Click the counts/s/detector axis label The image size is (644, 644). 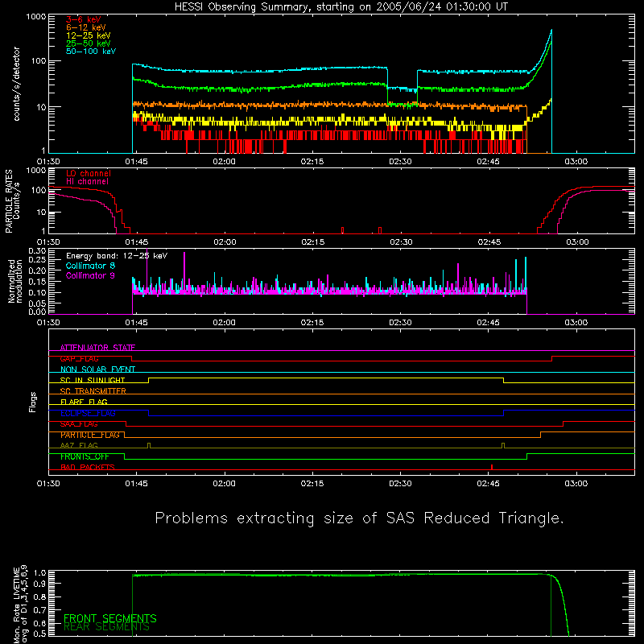(x=16, y=84)
